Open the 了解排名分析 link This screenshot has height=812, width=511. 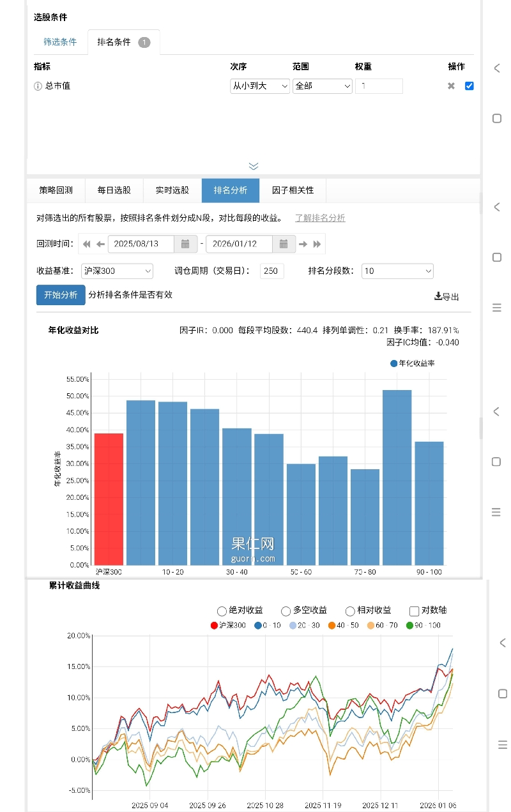319,218
